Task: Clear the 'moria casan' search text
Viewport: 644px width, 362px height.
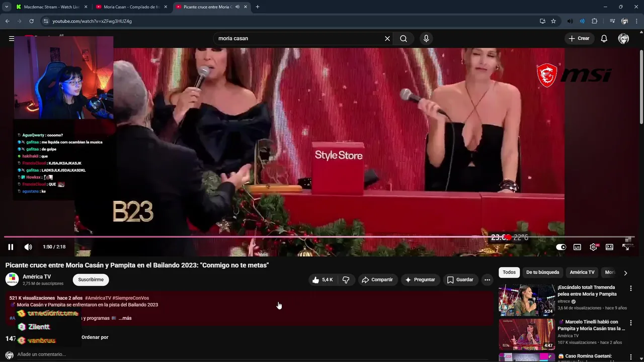Action: 387,38
